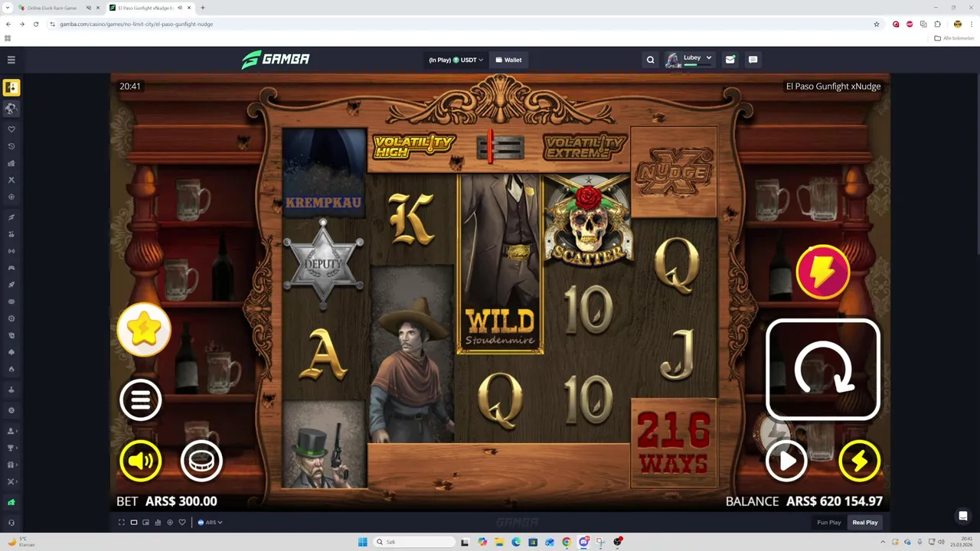Open the game controller sidebar icon

[11, 268]
